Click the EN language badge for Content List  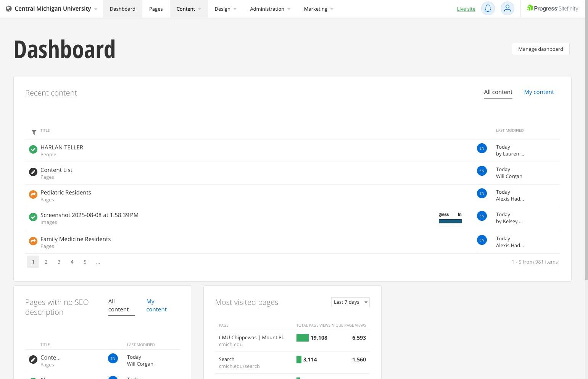click(482, 171)
